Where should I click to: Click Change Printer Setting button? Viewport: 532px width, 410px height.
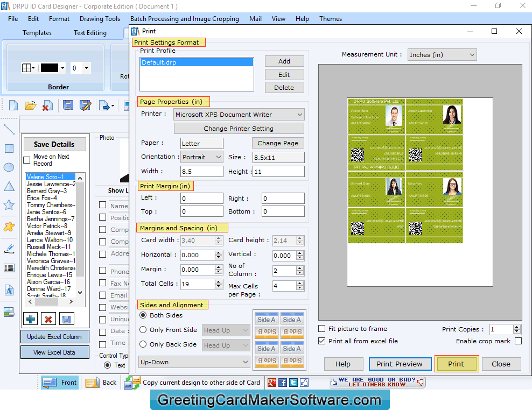(x=239, y=129)
